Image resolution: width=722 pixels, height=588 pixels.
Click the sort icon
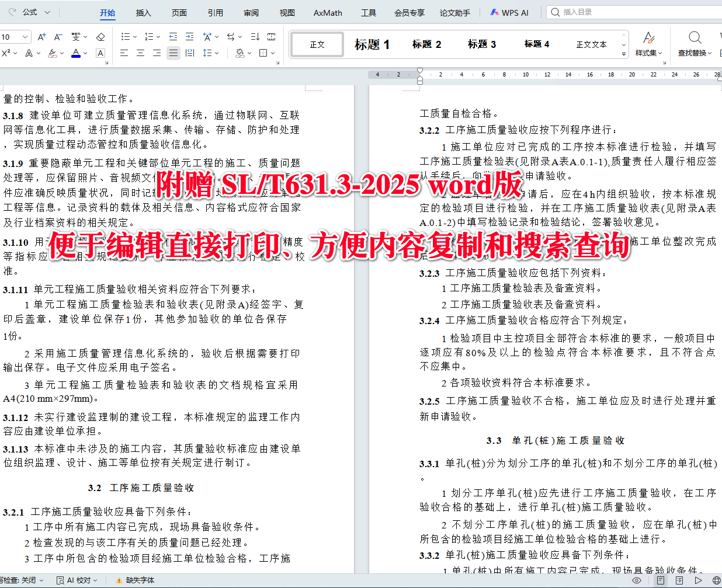pyautogui.click(x=255, y=37)
